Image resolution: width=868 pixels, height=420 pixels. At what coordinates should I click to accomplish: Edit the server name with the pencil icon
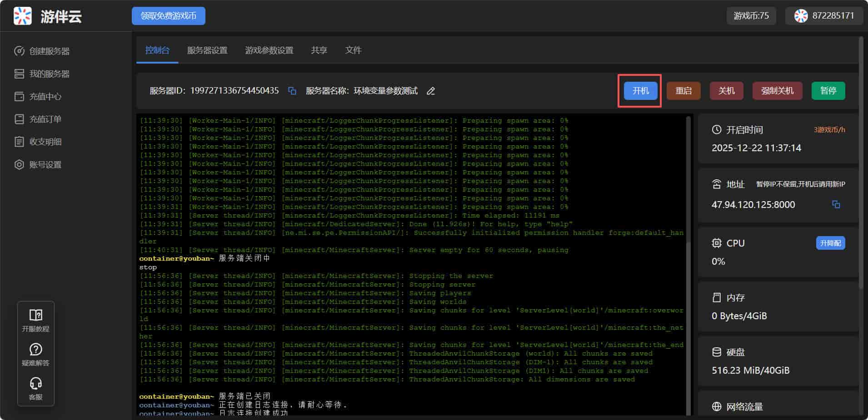431,91
